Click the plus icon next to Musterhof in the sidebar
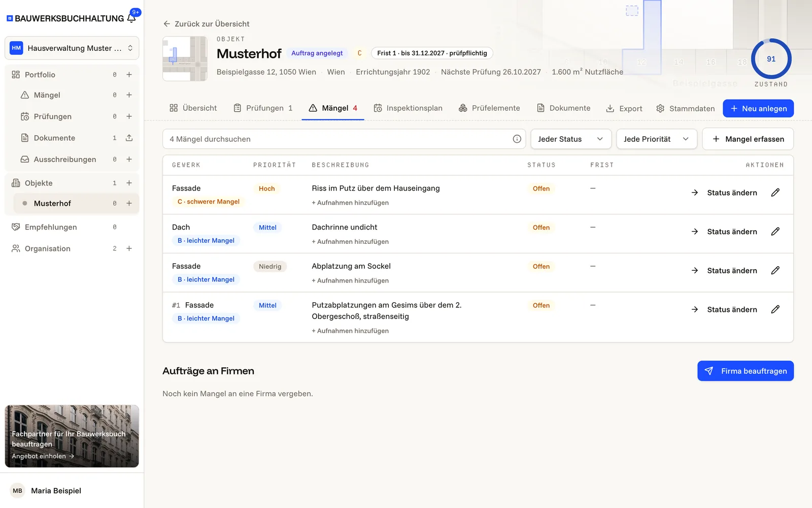 point(129,203)
